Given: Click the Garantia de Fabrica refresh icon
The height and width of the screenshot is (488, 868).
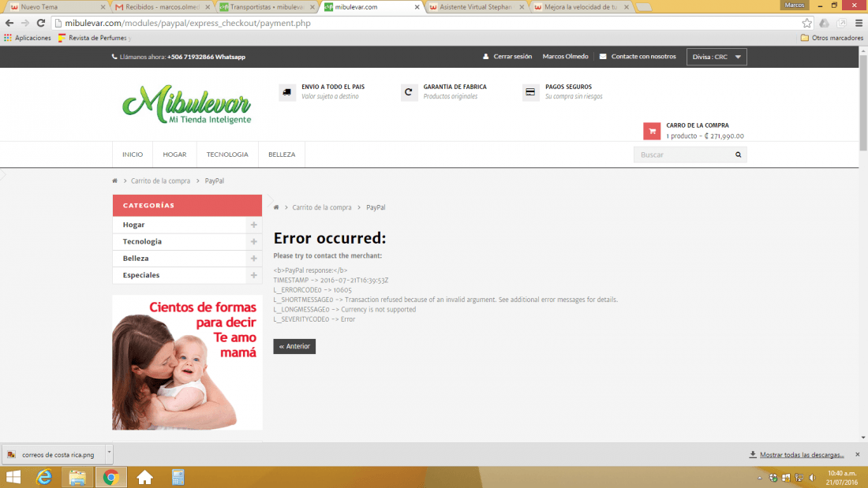Looking at the screenshot, I should [409, 92].
